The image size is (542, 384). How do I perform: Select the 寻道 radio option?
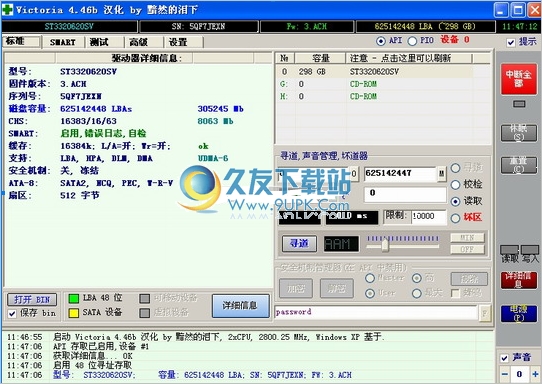(x=455, y=168)
